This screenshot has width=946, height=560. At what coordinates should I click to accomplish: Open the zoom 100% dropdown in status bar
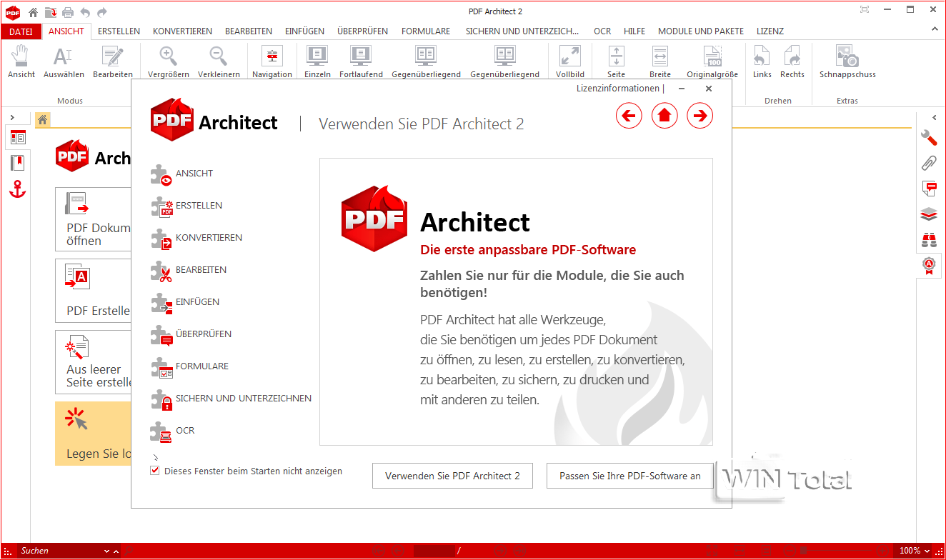coord(926,551)
